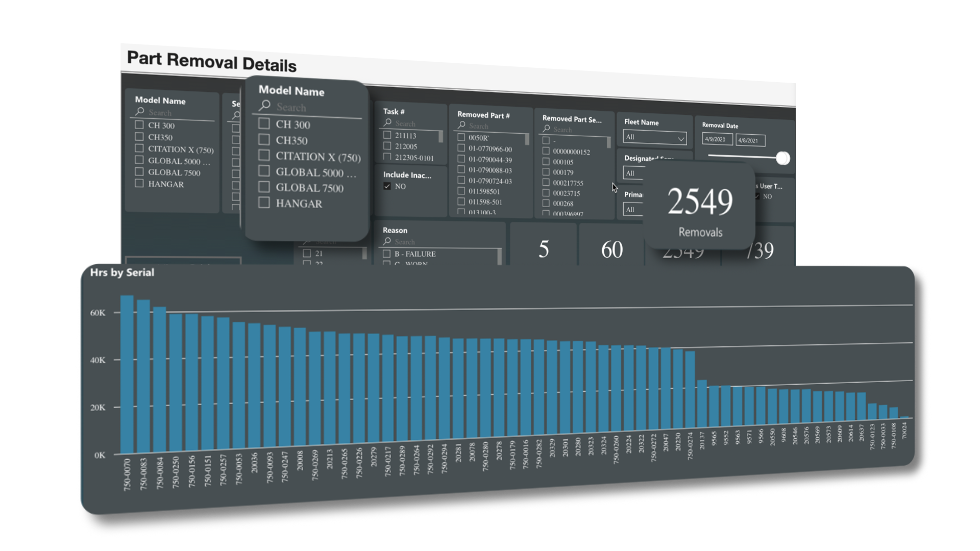Click search icon in Removed Part Se... slicer
Screen dimensions: 980x551
tap(546, 129)
